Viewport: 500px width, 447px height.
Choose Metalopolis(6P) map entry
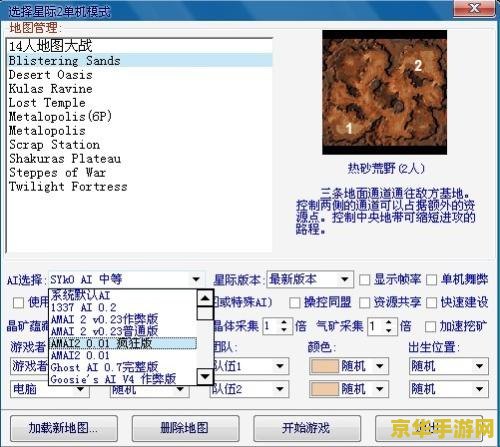(x=139, y=117)
